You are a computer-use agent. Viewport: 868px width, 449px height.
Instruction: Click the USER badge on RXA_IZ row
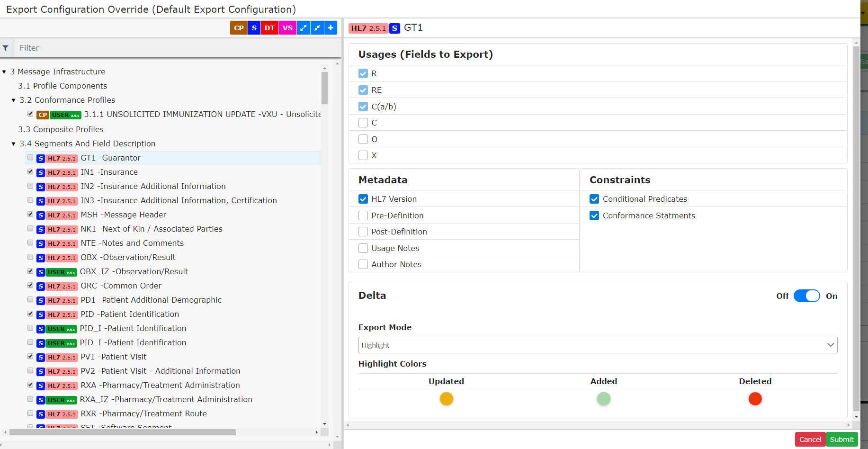click(62, 400)
